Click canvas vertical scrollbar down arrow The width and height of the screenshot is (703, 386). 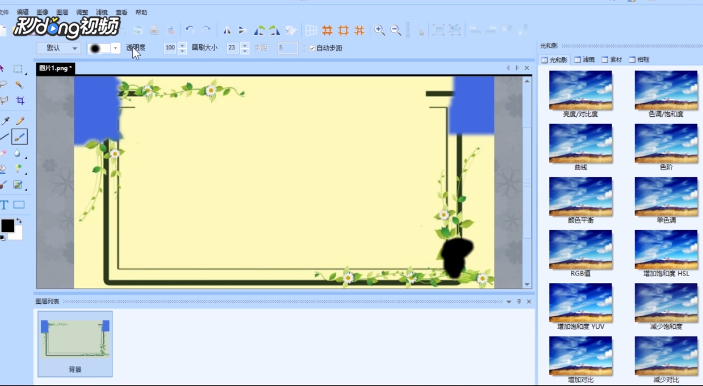tap(527, 284)
